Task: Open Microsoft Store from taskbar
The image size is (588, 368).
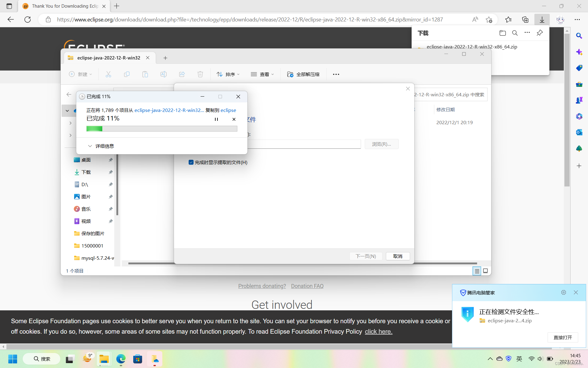Action: pos(138,359)
